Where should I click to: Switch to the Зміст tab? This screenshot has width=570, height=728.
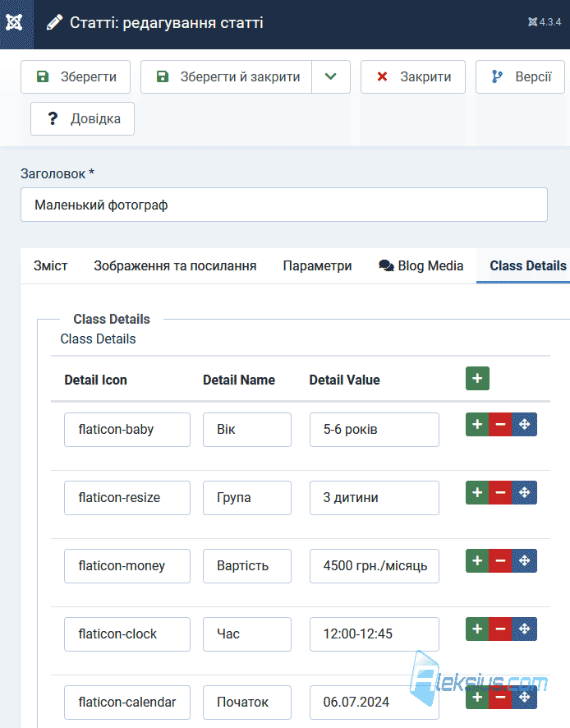tap(51, 265)
